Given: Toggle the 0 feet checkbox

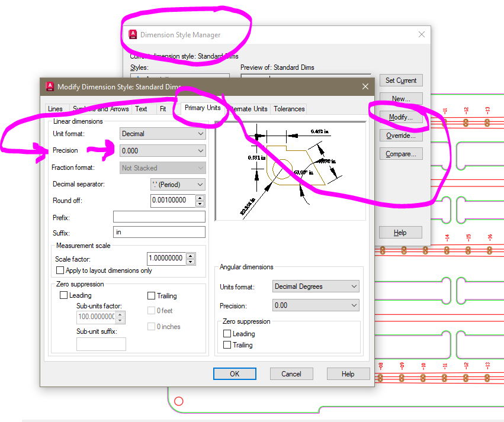Looking at the screenshot, I should click(x=151, y=311).
